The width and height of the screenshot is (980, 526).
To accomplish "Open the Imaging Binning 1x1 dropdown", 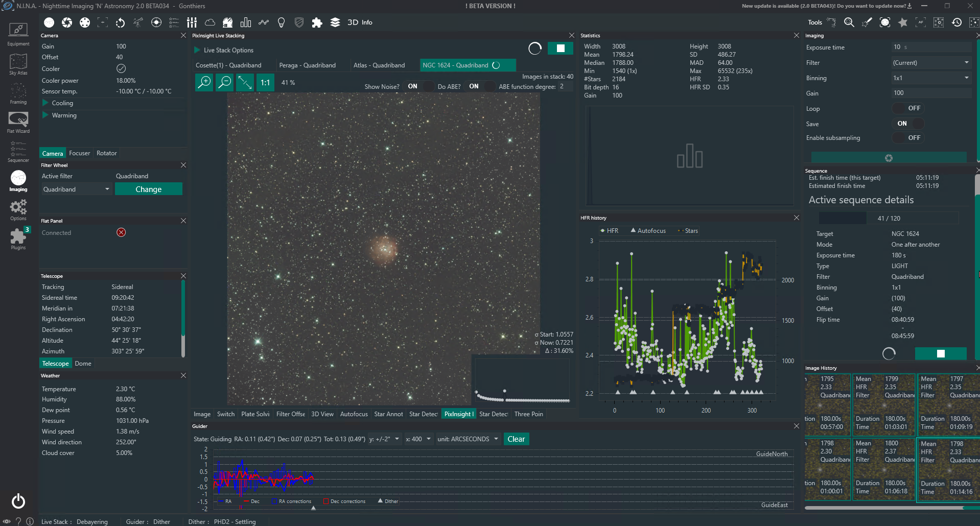I will (x=931, y=78).
